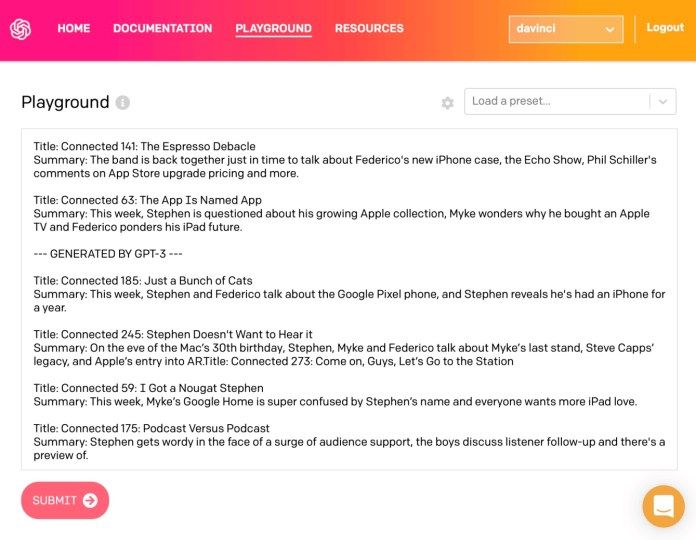
Task: Place cursor on 'The Espresso Debacle' title line
Action: pos(144,146)
